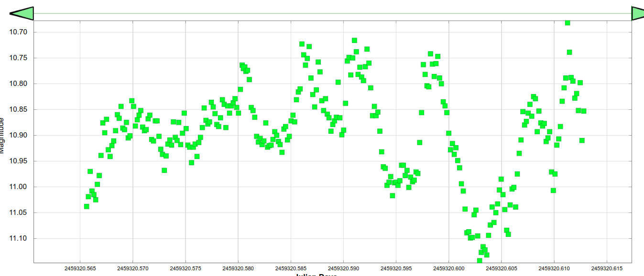
Task: Click the last rightmost data point near 10.91
Action: 582,140
